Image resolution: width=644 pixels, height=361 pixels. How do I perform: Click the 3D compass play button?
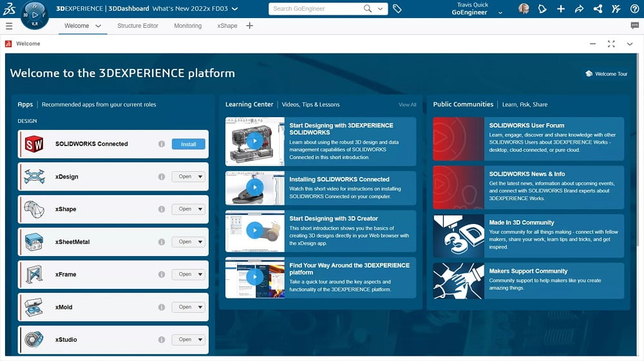pos(35,15)
